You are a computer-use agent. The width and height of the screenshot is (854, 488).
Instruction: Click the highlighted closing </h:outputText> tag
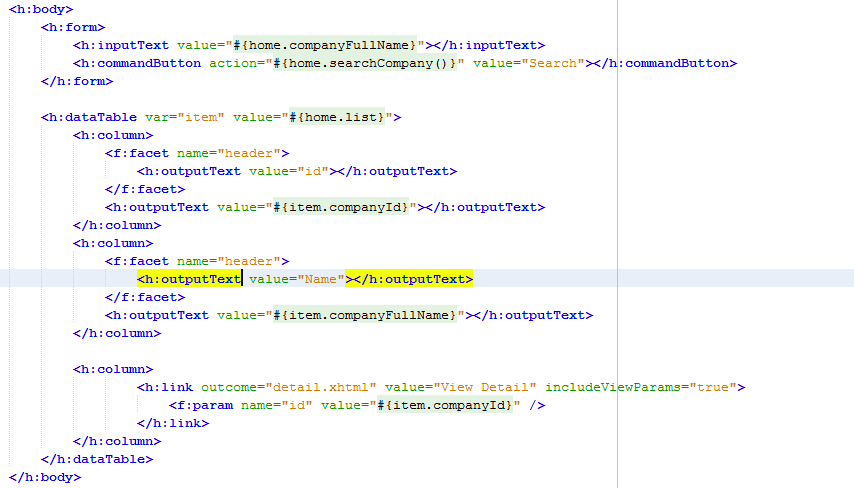(x=413, y=279)
